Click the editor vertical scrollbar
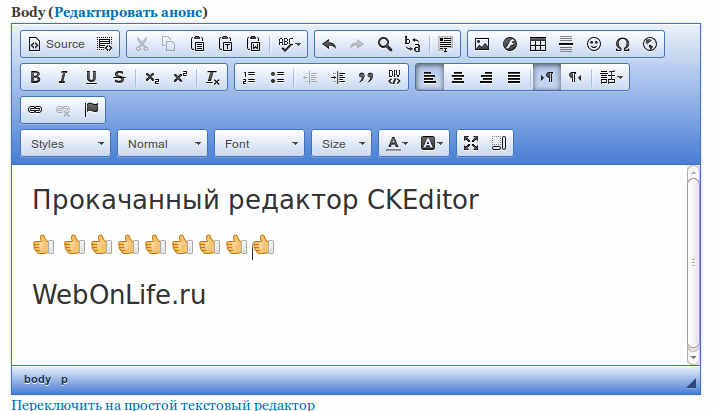 pos(693,265)
